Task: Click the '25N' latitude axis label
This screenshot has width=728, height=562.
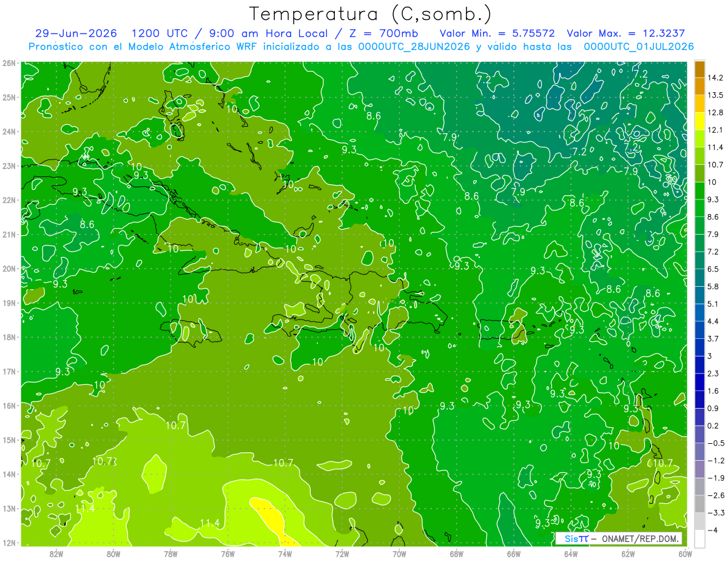Action: pyautogui.click(x=9, y=97)
